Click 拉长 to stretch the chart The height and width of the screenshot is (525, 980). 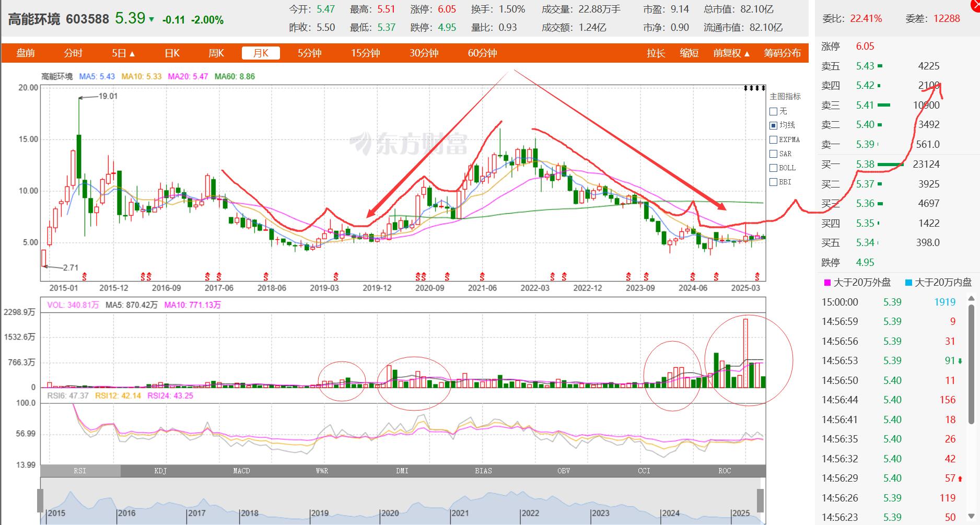(656, 53)
